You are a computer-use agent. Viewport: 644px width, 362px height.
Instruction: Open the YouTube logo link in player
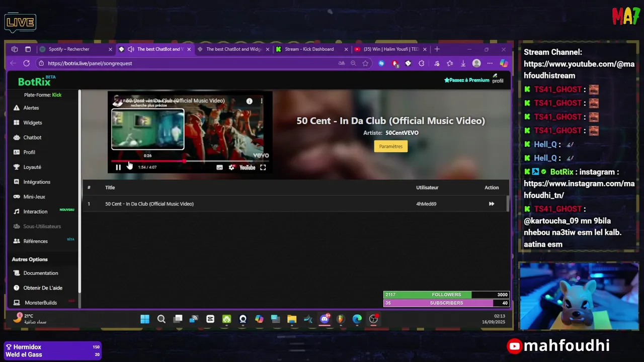point(247,167)
